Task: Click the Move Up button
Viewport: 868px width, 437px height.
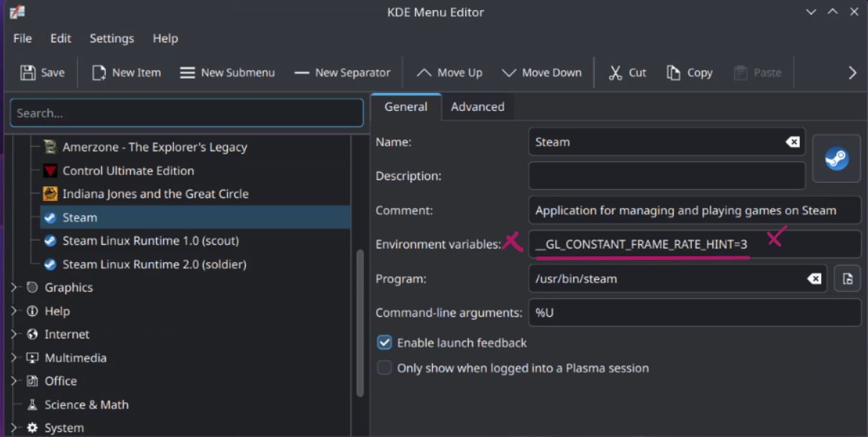Action: [449, 72]
